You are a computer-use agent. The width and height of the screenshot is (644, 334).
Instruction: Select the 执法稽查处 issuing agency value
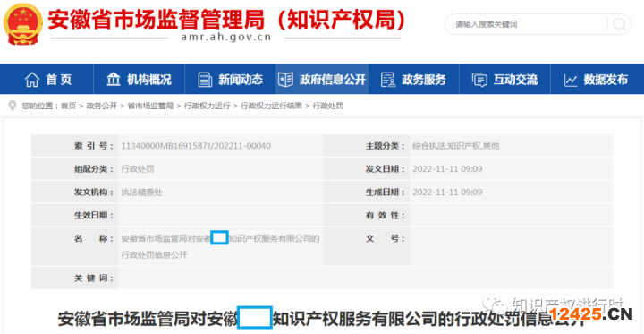coord(141,193)
